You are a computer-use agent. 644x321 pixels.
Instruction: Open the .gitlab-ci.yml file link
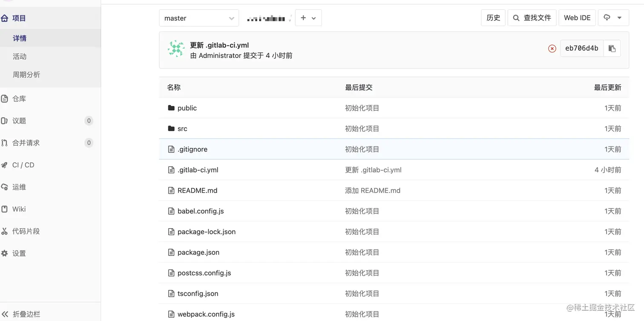click(x=198, y=170)
